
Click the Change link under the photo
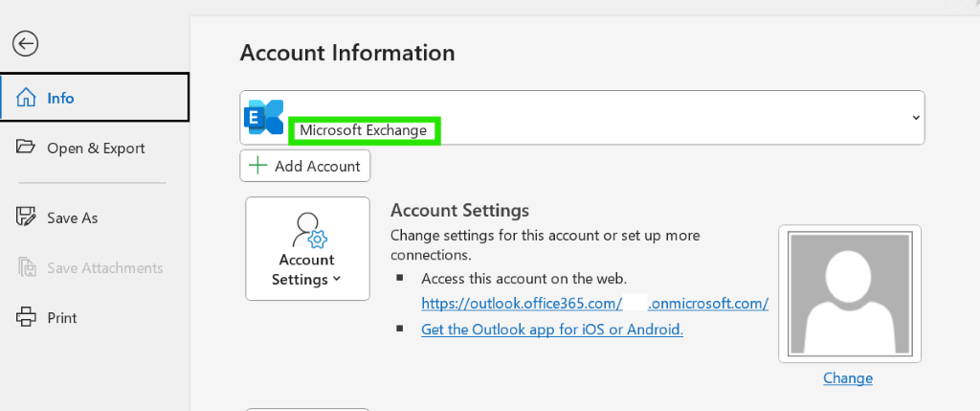[x=848, y=377]
